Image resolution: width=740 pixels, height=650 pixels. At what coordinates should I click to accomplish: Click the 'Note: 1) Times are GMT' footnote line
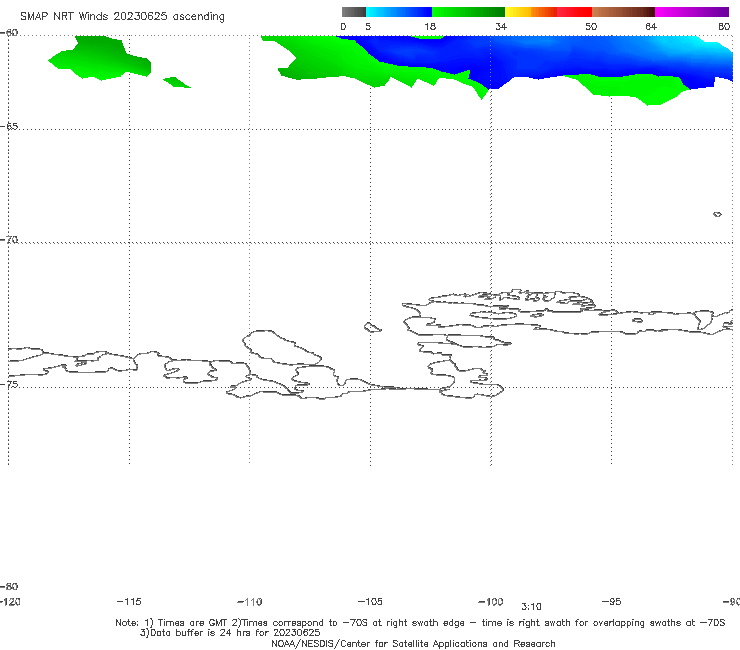point(420,623)
